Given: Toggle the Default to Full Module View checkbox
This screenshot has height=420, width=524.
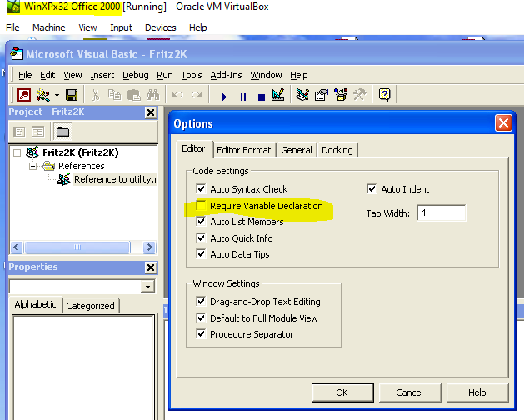Looking at the screenshot, I should 201,317.
